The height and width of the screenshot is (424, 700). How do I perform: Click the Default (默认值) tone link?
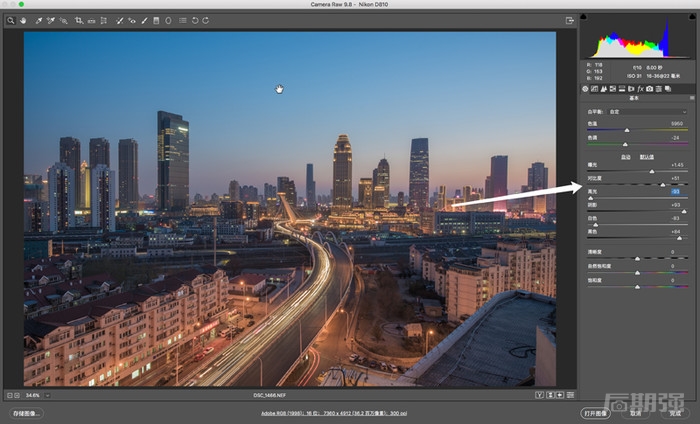coord(646,157)
